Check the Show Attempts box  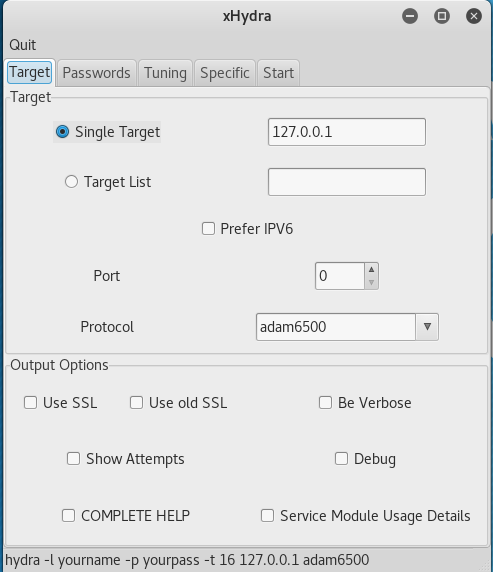coord(73,459)
